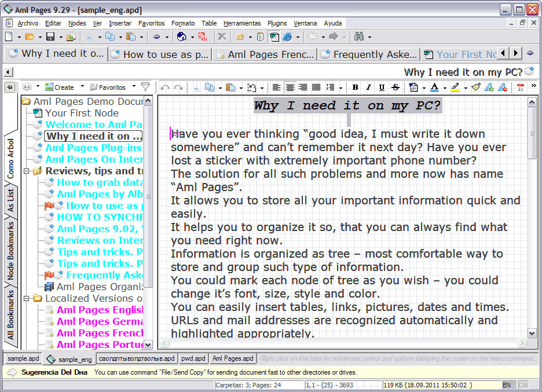Click the notepad plain text icon in main toolbar
Image resolution: width=542 pixels, height=392 pixels.
[x=261, y=36]
